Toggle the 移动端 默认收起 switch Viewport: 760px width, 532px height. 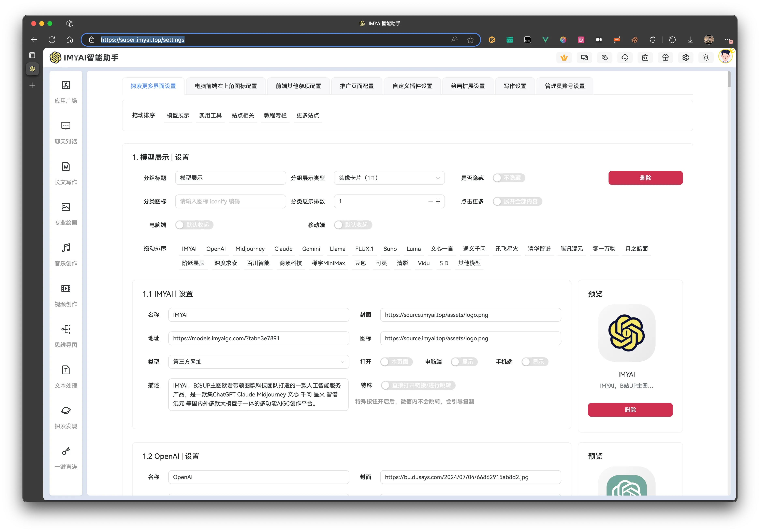(353, 225)
